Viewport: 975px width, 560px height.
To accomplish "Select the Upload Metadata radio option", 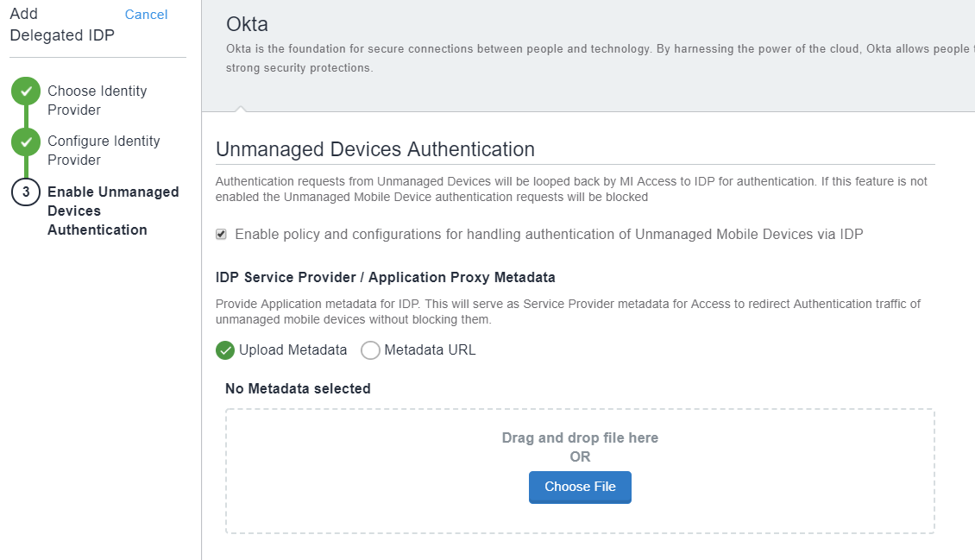I will (x=225, y=350).
